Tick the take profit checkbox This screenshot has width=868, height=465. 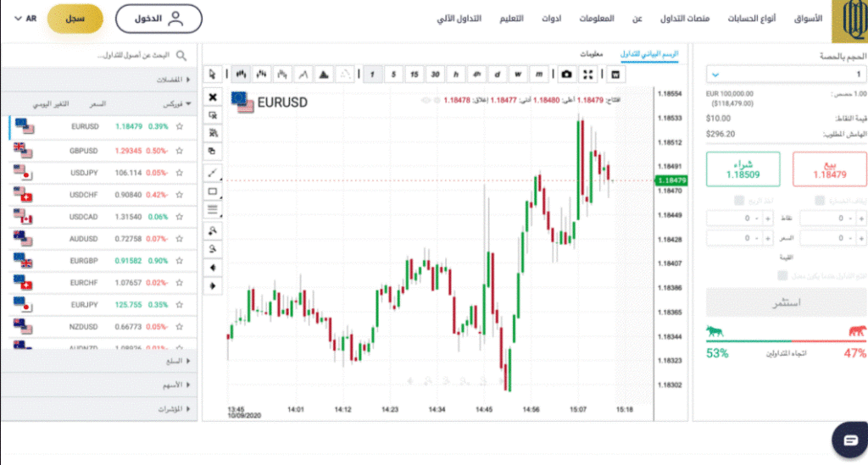click(738, 200)
